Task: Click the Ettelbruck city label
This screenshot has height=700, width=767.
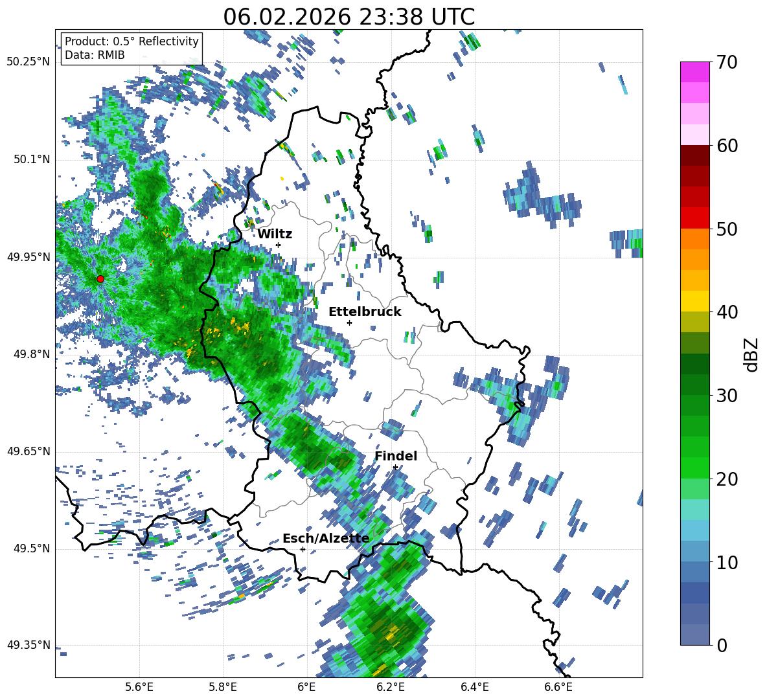Action: tap(365, 312)
